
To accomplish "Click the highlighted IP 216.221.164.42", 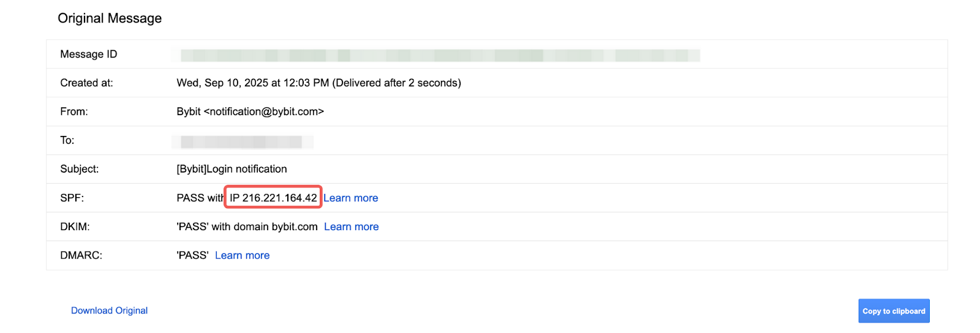I will (273, 198).
